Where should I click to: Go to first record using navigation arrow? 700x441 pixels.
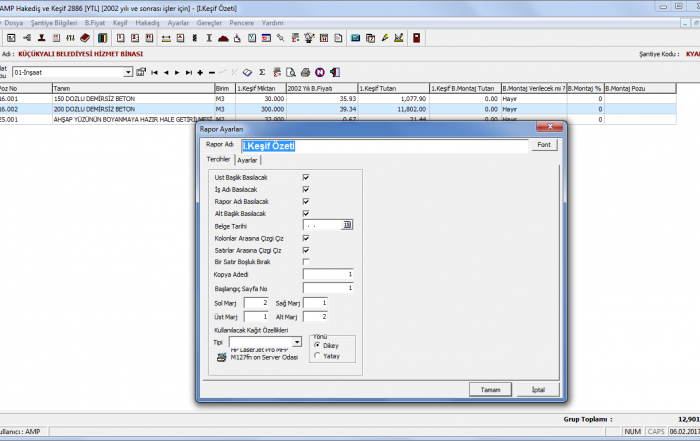click(x=154, y=73)
